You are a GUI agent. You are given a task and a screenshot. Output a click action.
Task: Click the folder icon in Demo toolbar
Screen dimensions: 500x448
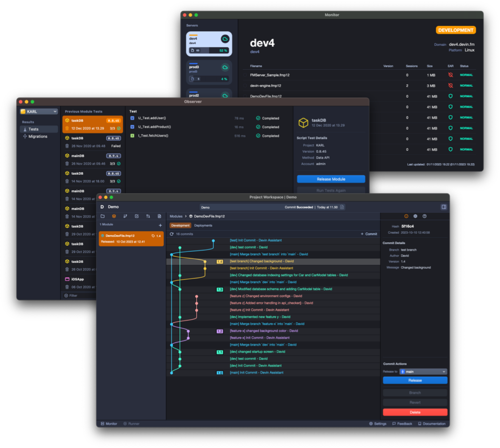coord(103,216)
